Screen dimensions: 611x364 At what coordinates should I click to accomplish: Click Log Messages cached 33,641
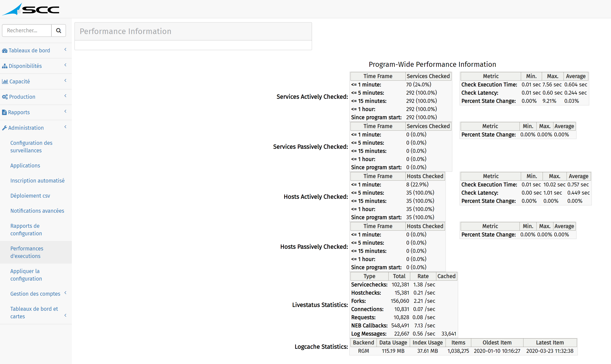449,334
